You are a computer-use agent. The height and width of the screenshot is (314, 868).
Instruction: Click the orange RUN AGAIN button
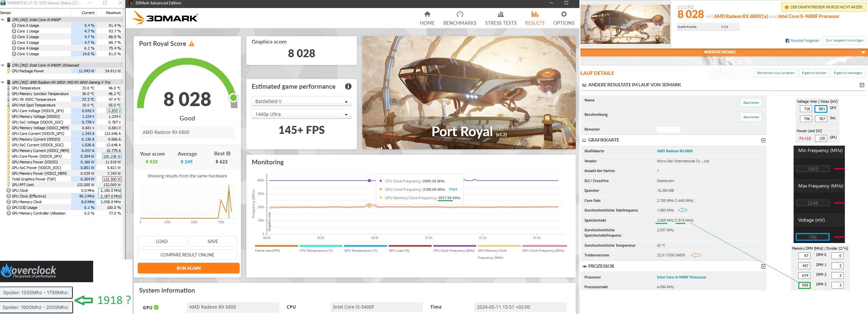[188, 268]
